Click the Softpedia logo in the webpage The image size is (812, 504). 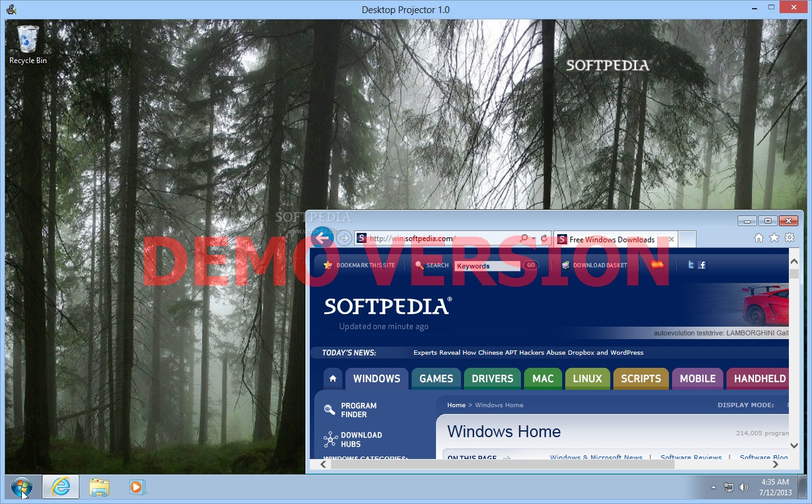(x=387, y=306)
